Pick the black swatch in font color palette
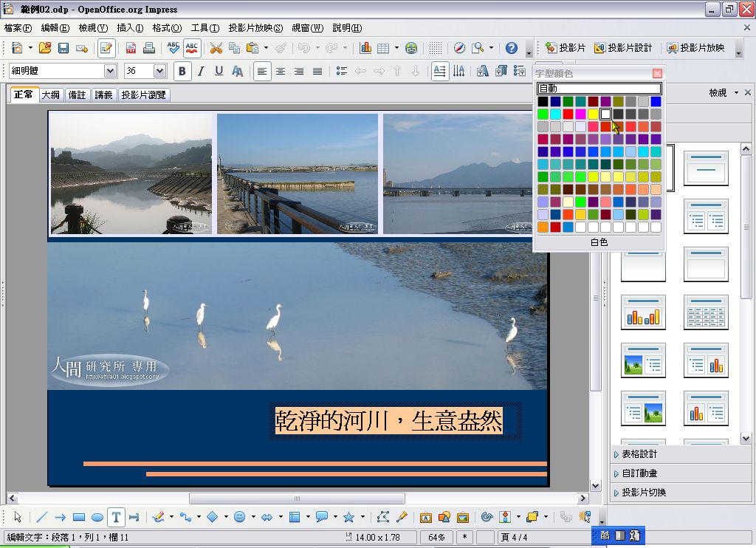The width and height of the screenshot is (756, 548). coord(543,101)
